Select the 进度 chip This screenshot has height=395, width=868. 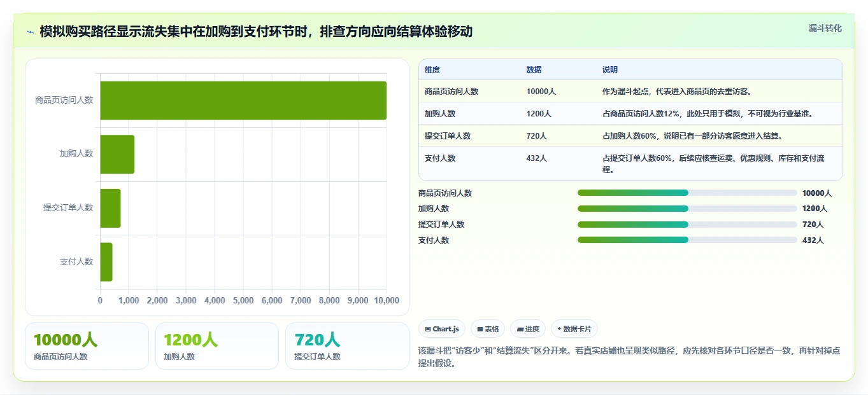click(528, 329)
